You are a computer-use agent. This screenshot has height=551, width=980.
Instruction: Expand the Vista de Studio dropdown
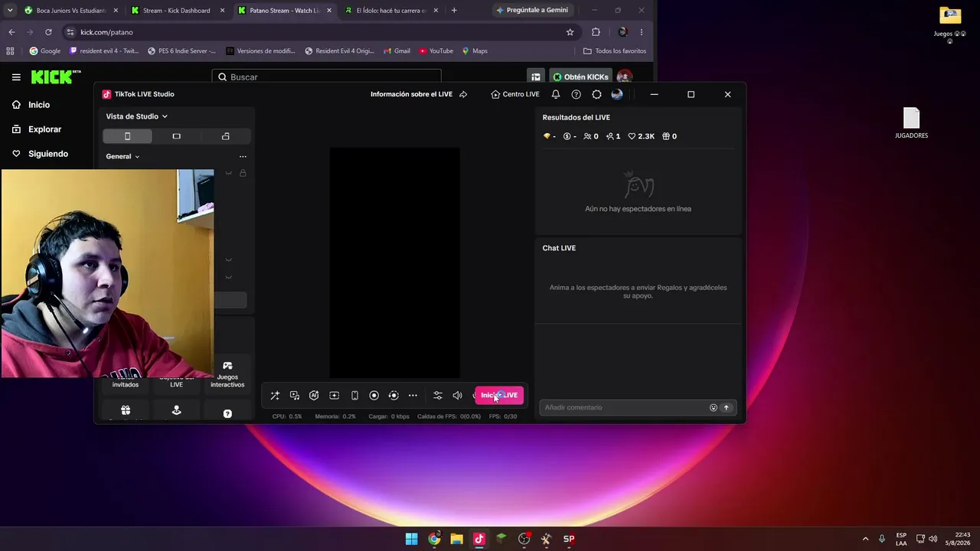137,116
